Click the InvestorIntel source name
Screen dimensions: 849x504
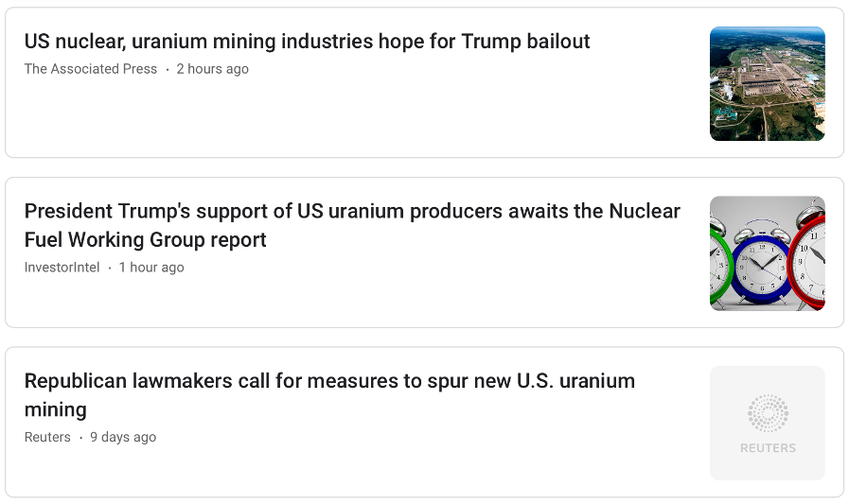pos(62,268)
